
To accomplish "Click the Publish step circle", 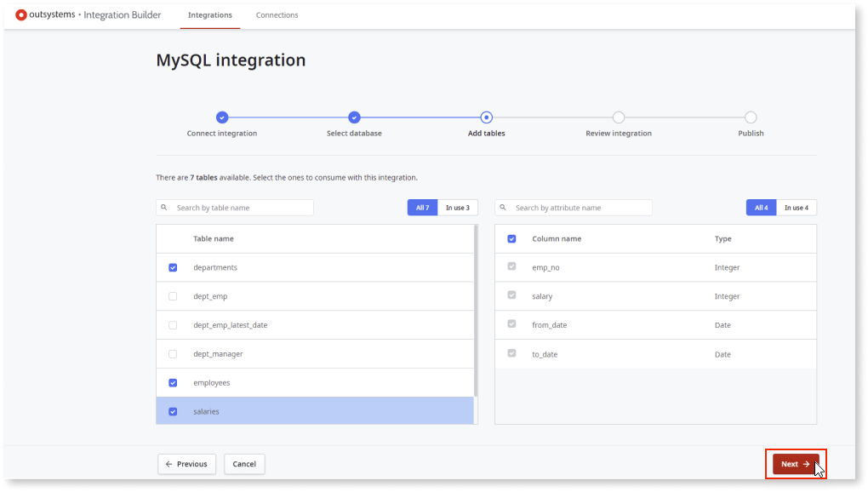I will point(750,117).
